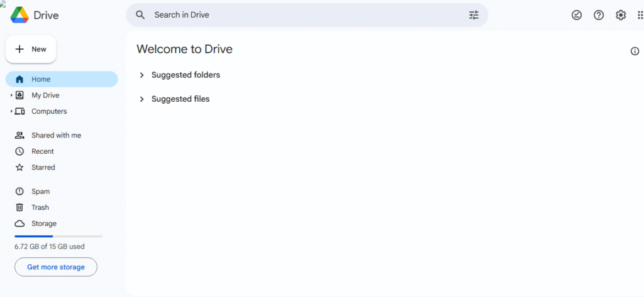This screenshot has height=297, width=644.
Task: Open the Help question mark icon
Action: pos(599,15)
